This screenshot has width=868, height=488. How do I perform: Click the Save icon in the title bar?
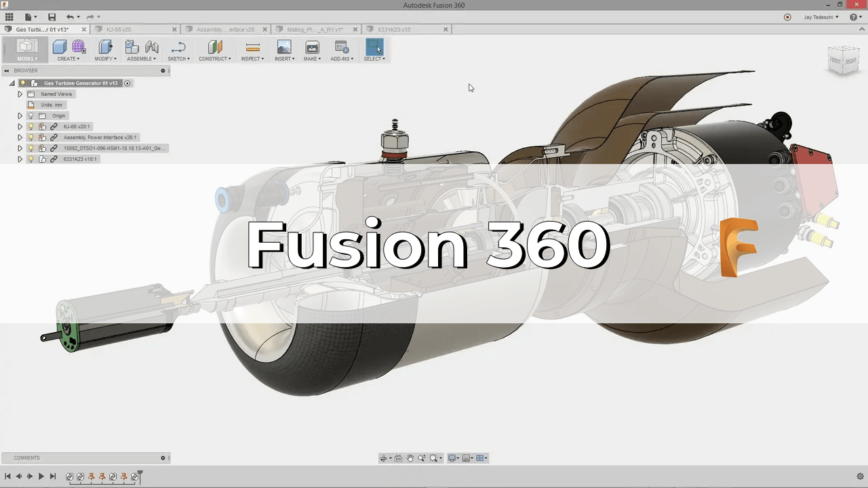point(51,17)
